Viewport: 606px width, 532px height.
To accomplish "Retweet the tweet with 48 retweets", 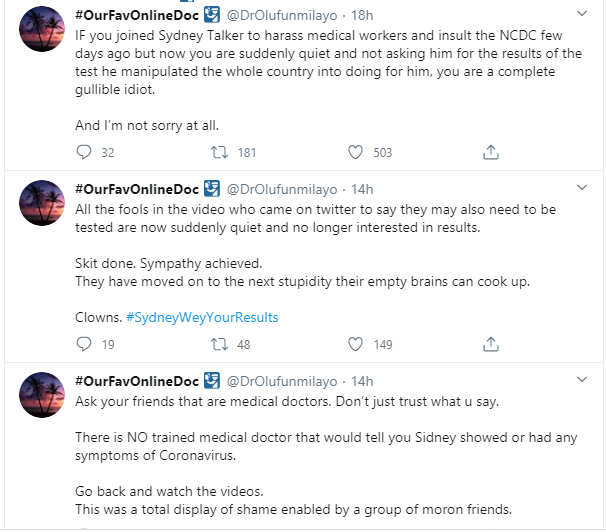I will click(219, 344).
